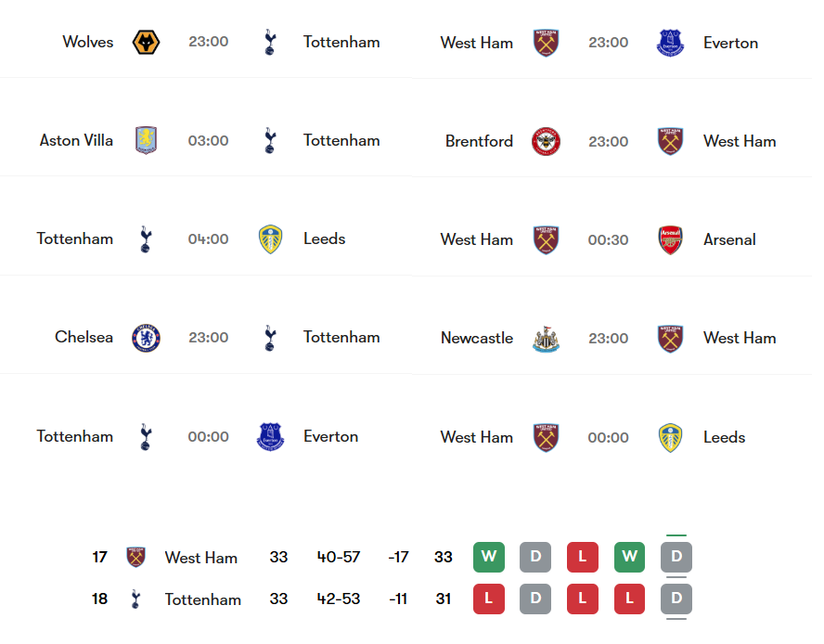The height and width of the screenshot is (644, 824).
Task: Click the Brentford bee crest
Action: [547, 141]
